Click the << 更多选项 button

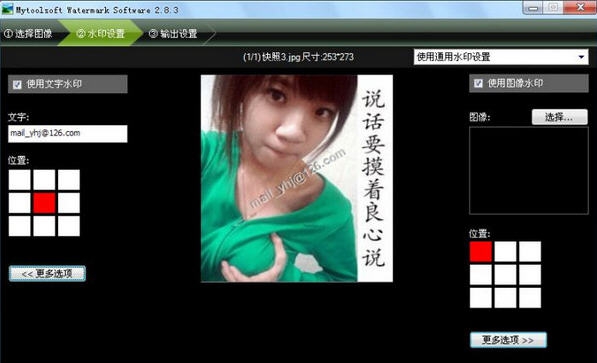[47, 273]
